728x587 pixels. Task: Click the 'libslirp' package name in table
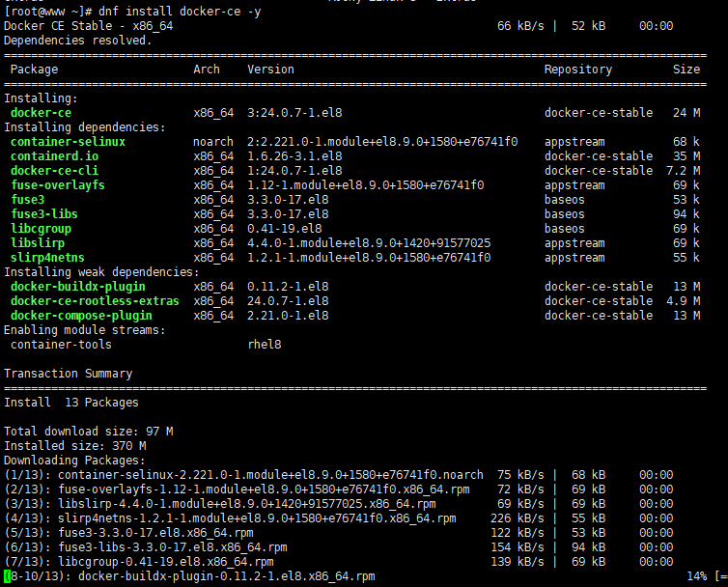38,243
